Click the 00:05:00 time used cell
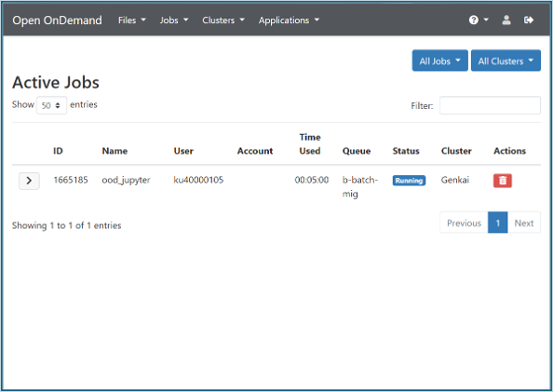Viewport: 553px width, 392px height. point(312,180)
